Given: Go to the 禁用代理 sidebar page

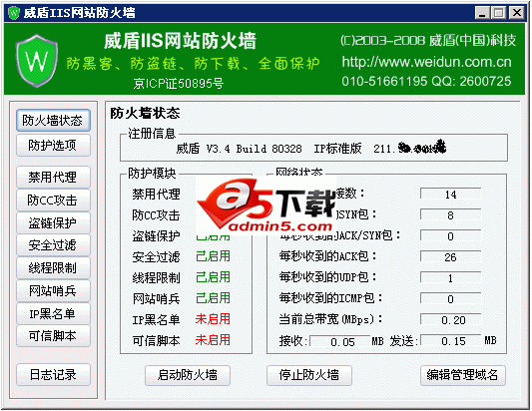Looking at the screenshot, I should (53, 177).
